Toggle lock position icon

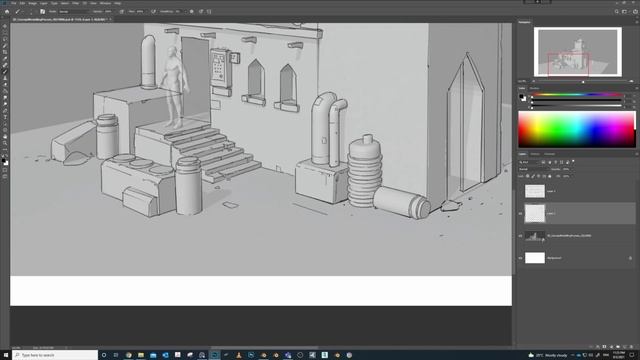tap(538, 176)
